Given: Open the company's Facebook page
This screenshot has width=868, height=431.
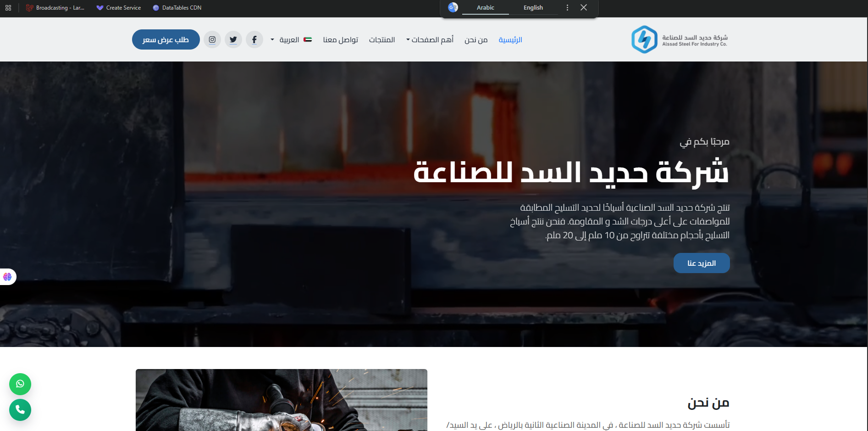Looking at the screenshot, I should click(x=254, y=39).
